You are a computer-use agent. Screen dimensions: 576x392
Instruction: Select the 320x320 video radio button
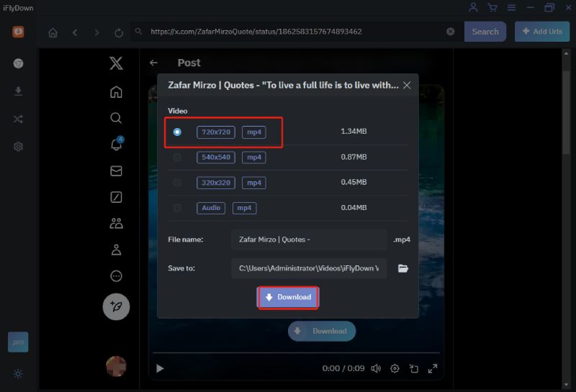click(x=177, y=183)
